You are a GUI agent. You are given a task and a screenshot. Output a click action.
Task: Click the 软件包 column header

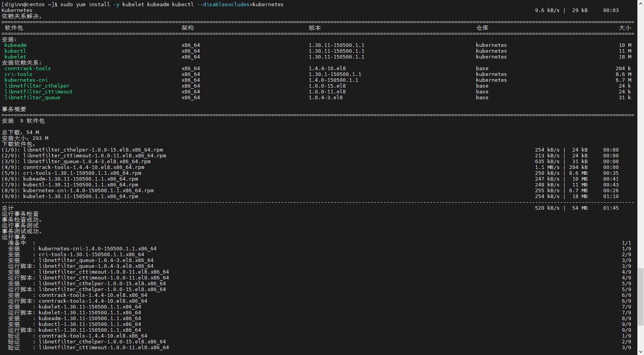coord(14,28)
